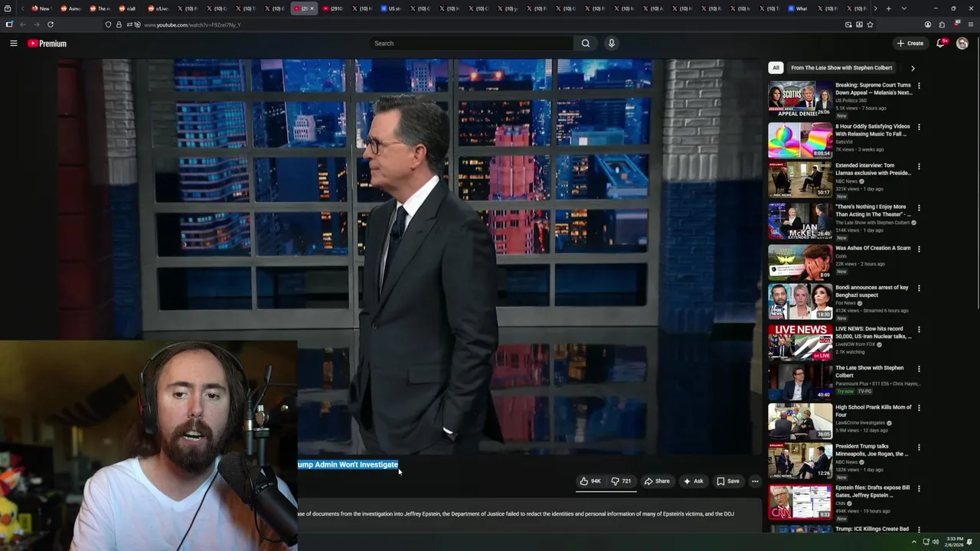Click the Create button

910,44
